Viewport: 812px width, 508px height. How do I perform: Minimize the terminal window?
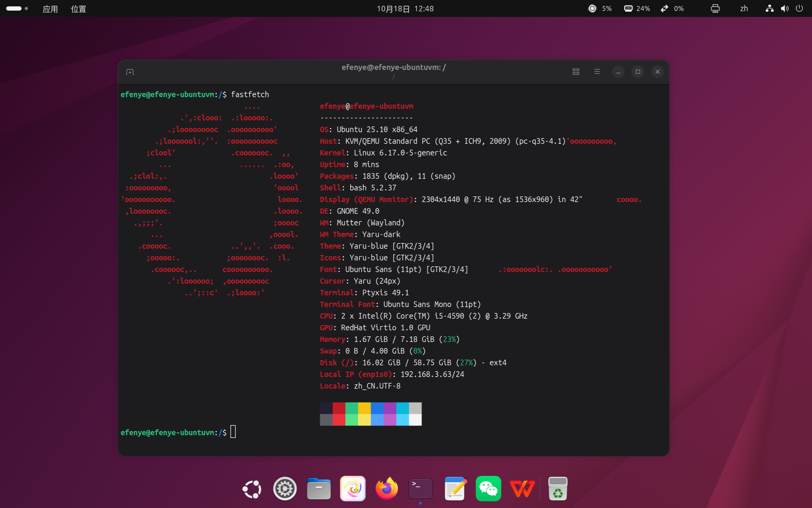coord(618,72)
